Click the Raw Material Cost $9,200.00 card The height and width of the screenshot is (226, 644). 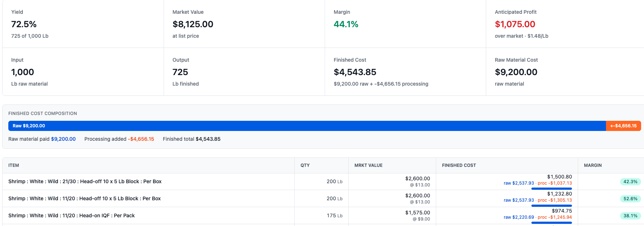click(x=565, y=72)
